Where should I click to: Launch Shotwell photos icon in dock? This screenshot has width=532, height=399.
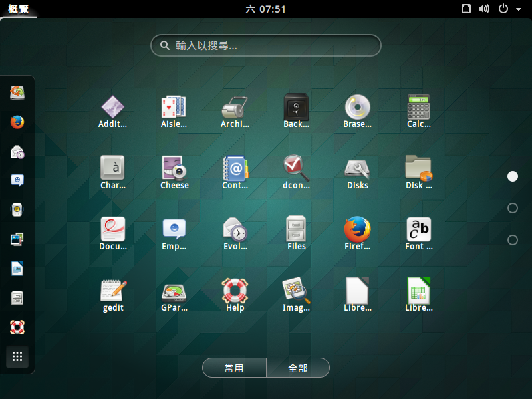(x=17, y=239)
